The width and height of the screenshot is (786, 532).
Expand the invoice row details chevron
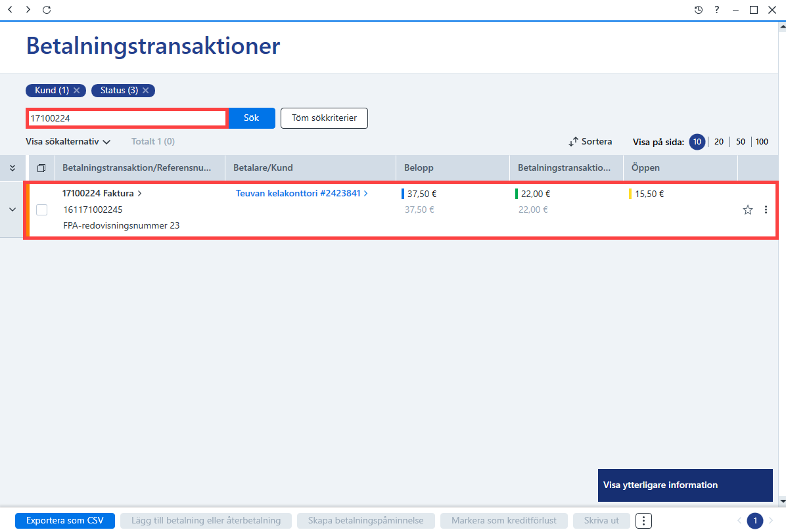click(x=12, y=210)
